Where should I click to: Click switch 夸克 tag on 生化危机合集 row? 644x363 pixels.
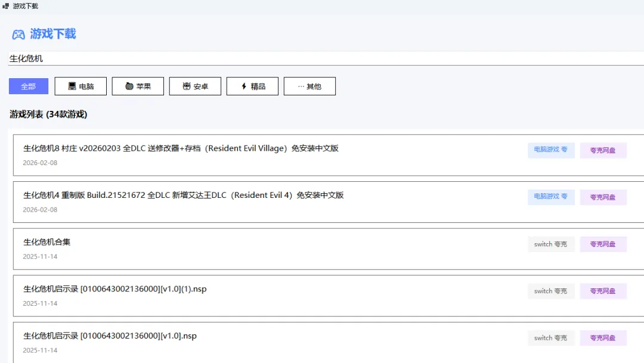tap(551, 244)
